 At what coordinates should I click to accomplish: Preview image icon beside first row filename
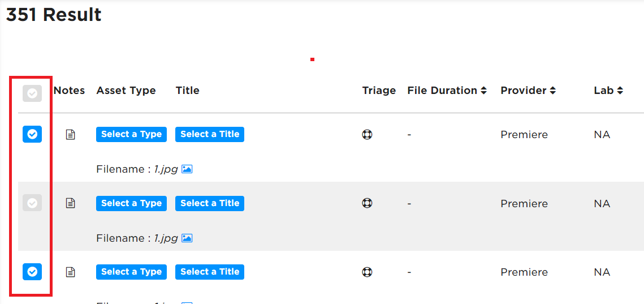[187, 169]
